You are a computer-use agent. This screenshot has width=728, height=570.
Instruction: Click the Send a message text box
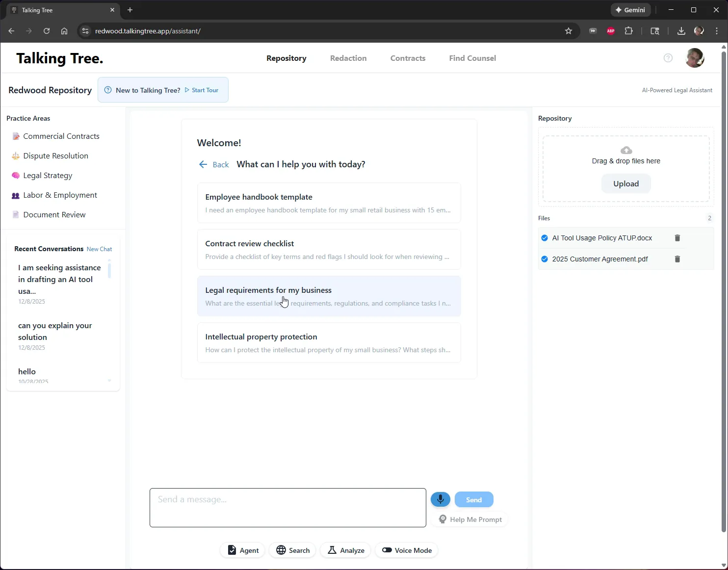(x=288, y=508)
